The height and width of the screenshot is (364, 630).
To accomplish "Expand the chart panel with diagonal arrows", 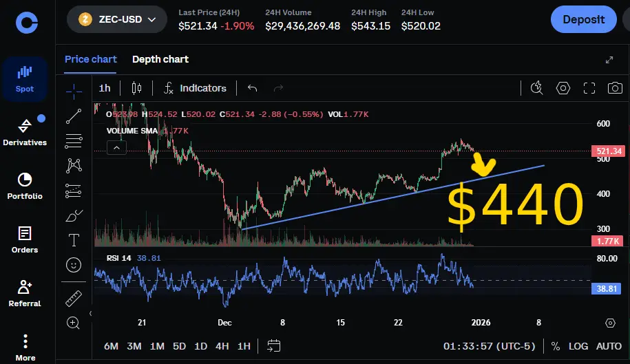I will [x=609, y=60].
